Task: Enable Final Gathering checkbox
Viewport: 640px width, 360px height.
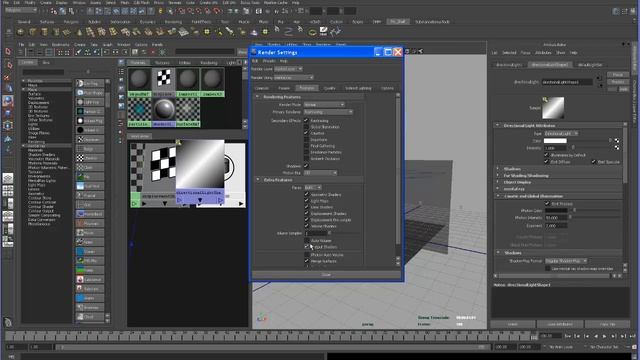Action: (306, 146)
